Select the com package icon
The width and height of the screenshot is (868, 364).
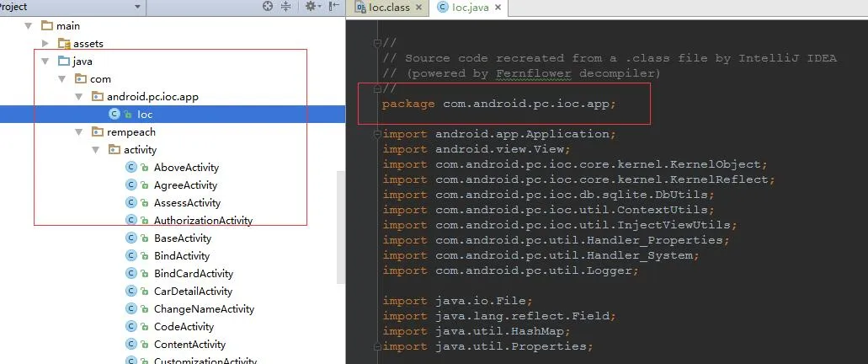point(81,78)
